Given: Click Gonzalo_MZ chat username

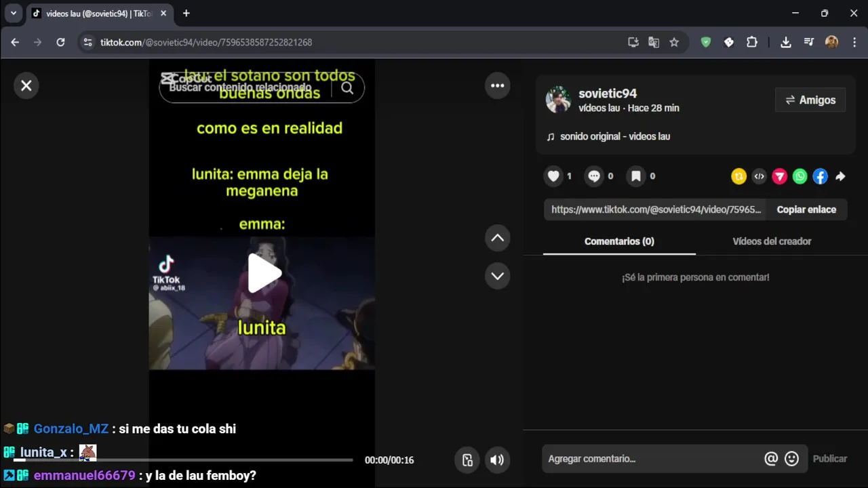Looking at the screenshot, I should (71, 428).
